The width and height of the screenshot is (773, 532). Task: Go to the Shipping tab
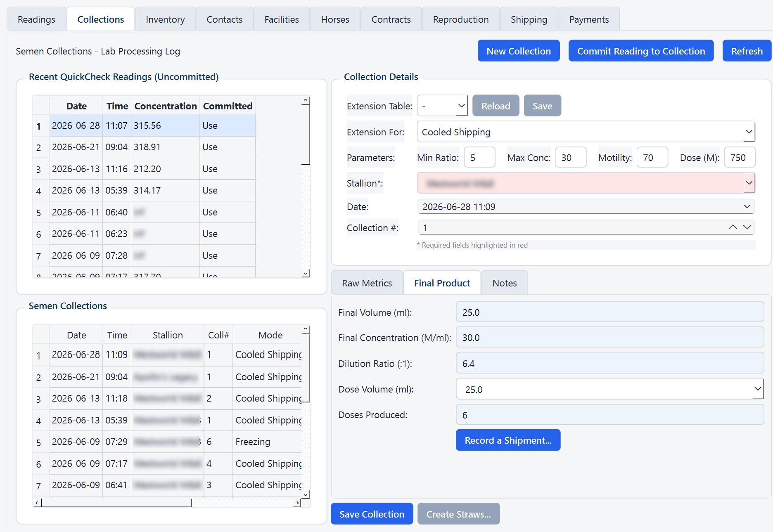coord(529,19)
